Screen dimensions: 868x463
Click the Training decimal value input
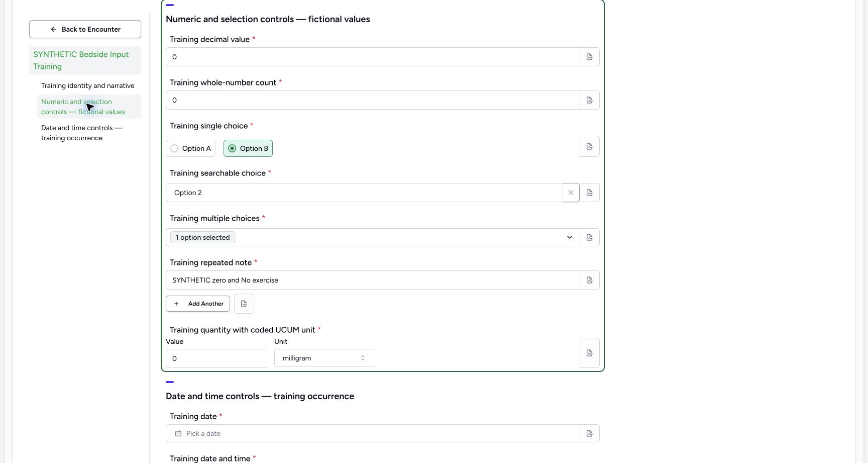point(373,57)
